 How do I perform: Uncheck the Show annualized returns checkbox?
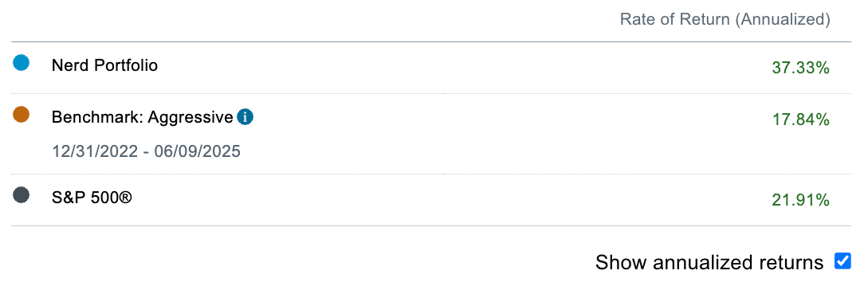(x=842, y=261)
